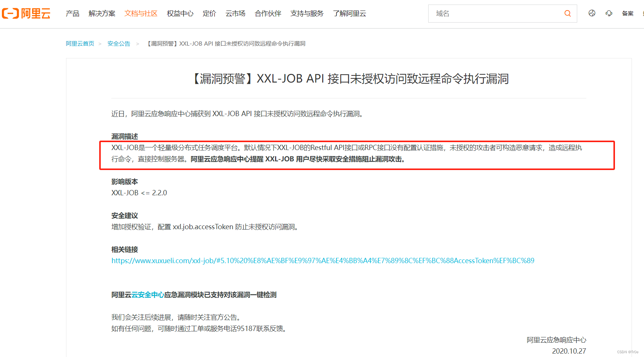
Task: Click the date 2020.10.27
Action: click(569, 351)
